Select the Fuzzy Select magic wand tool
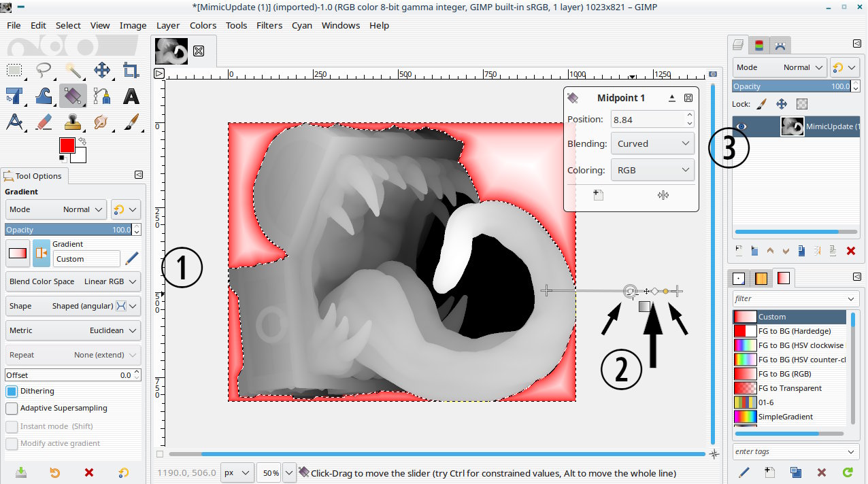The width and height of the screenshot is (868, 484). click(x=73, y=70)
